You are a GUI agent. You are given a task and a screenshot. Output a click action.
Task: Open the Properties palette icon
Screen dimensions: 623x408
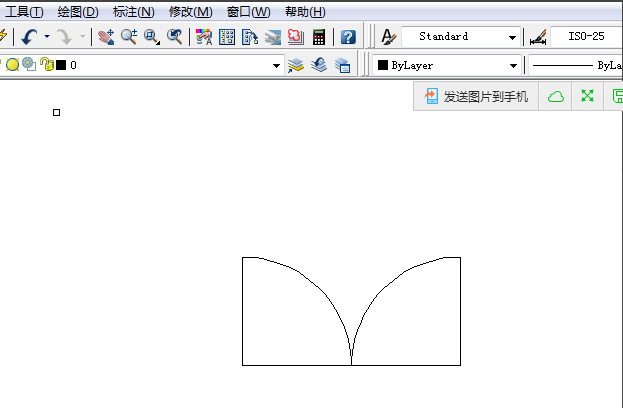click(x=204, y=37)
